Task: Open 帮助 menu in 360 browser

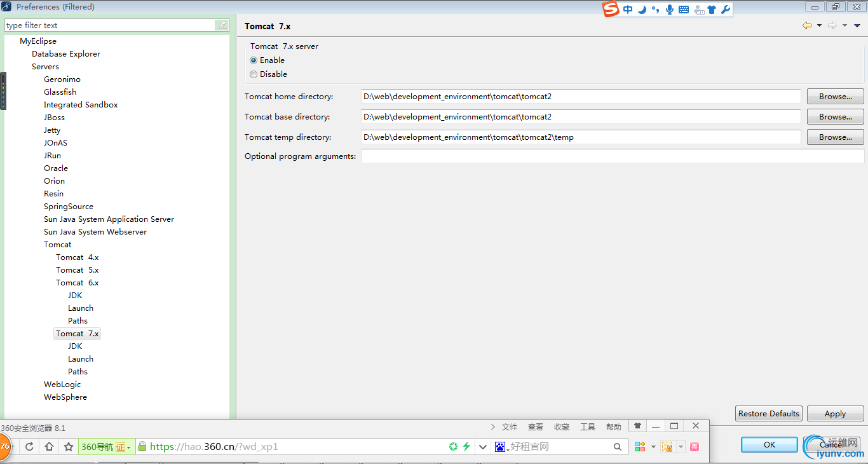Action: click(614, 427)
